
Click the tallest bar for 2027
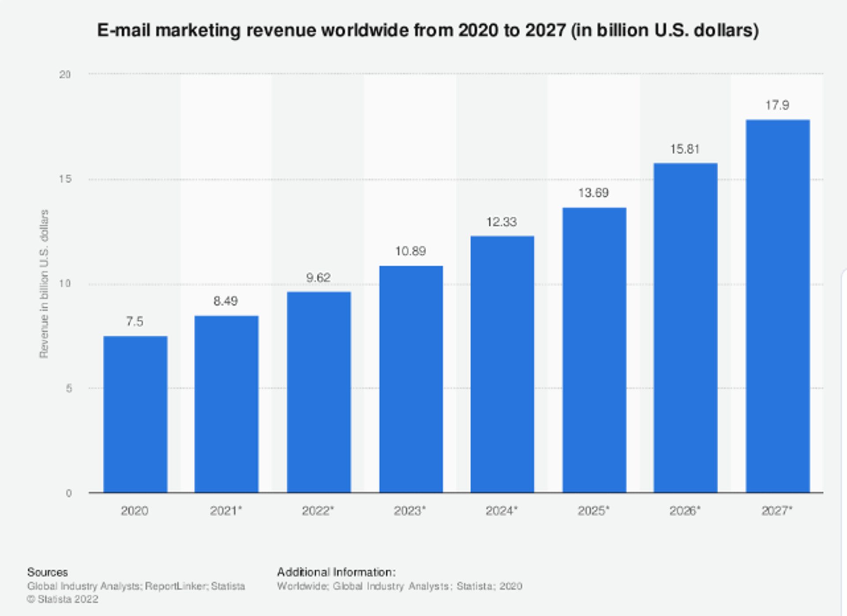coord(777,305)
